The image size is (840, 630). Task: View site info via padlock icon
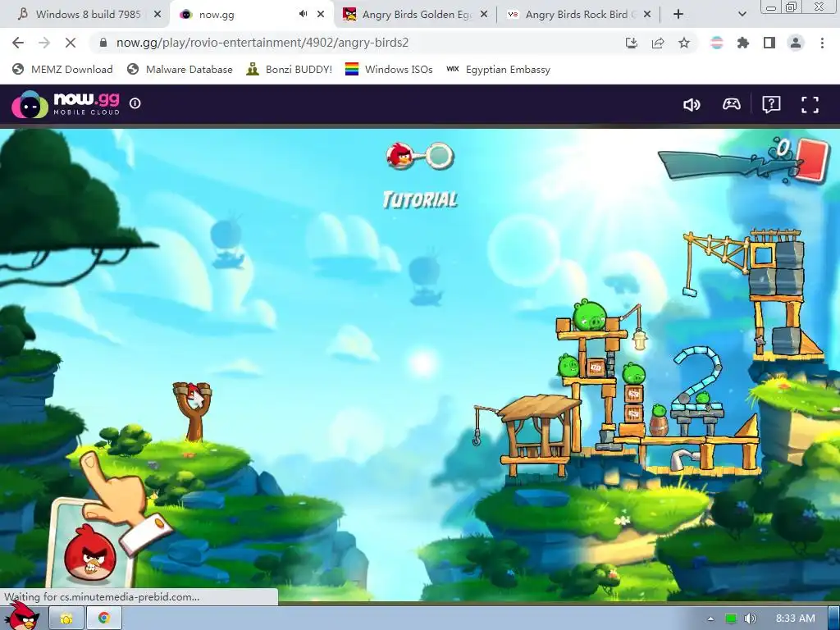point(103,43)
